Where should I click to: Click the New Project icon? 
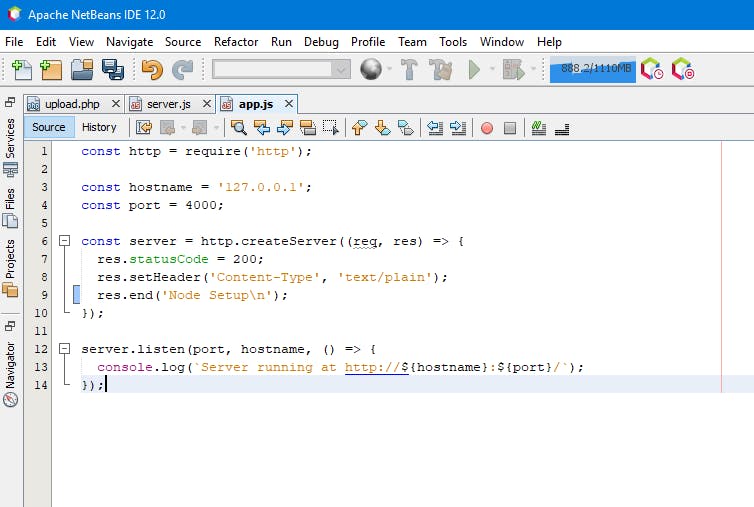point(50,69)
